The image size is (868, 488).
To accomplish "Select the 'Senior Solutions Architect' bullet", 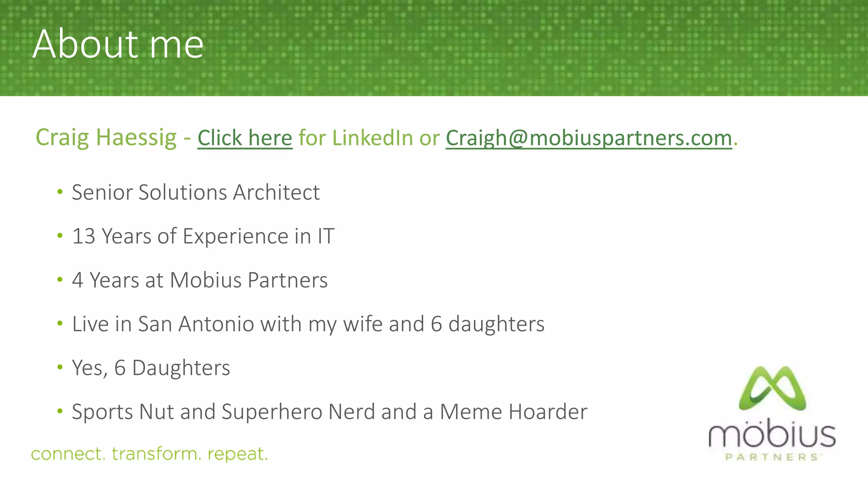I will pyautogui.click(x=196, y=192).
